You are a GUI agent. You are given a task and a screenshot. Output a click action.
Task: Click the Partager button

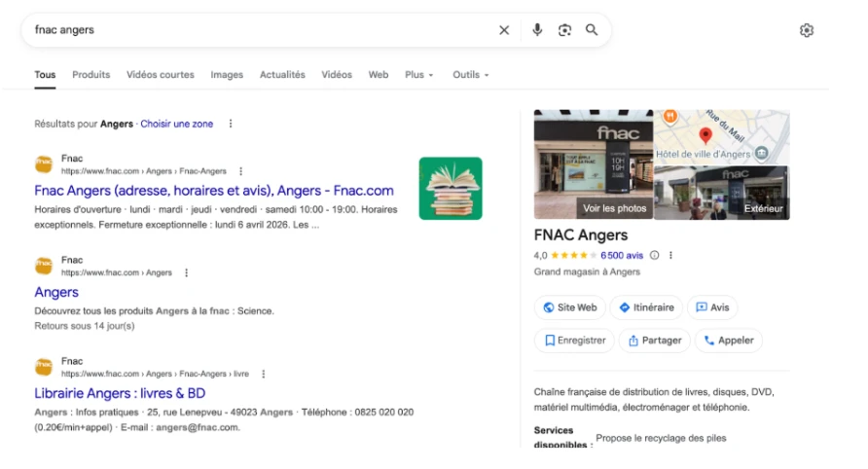point(654,340)
